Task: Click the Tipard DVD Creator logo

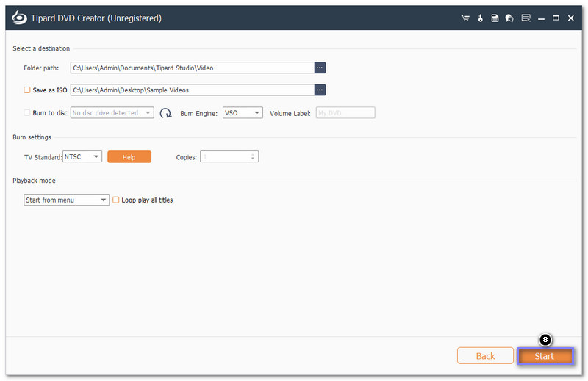Action: [x=19, y=18]
